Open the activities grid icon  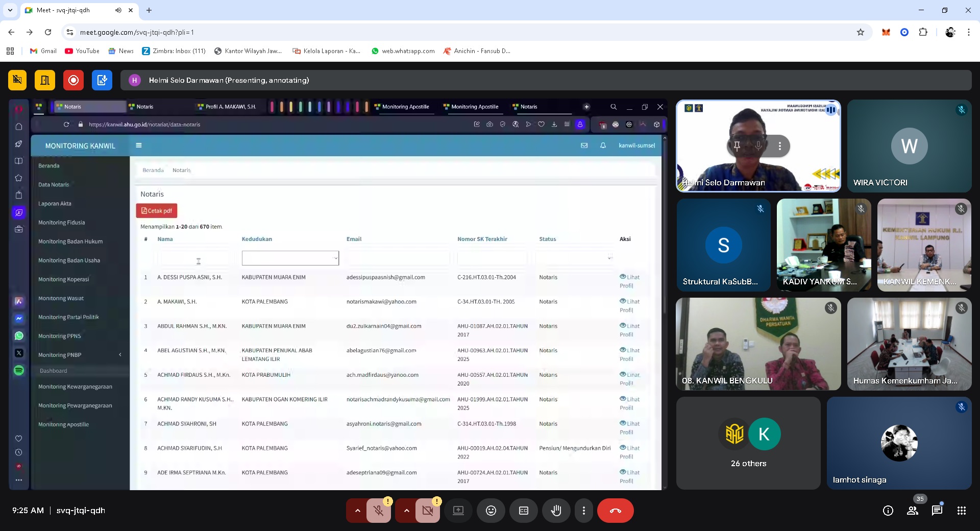(x=961, y=511)
